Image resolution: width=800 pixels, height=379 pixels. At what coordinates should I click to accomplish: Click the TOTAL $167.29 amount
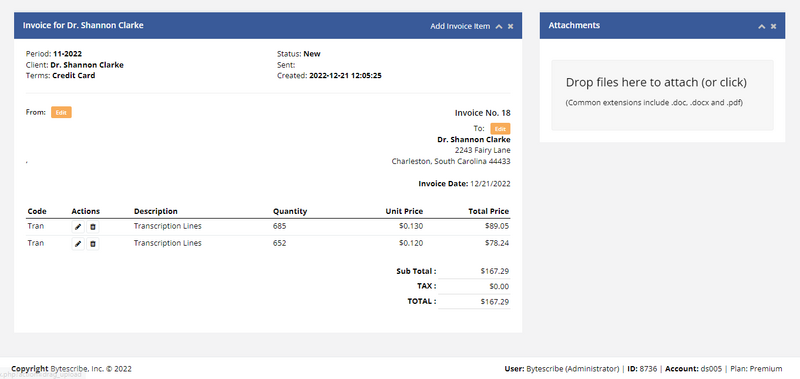494,302
